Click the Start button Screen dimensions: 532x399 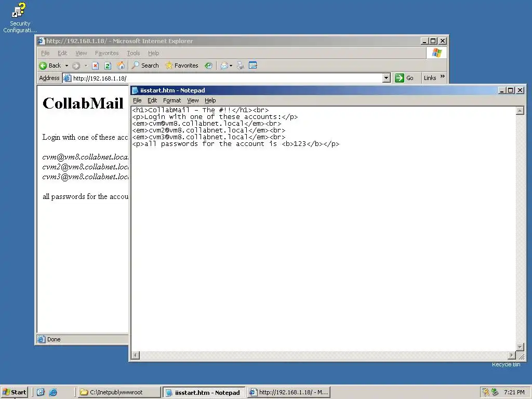coord(14,392)
